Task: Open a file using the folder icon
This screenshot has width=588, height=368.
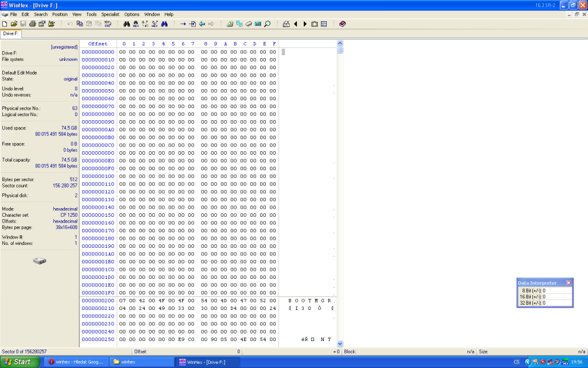Action: click(14, 24)
